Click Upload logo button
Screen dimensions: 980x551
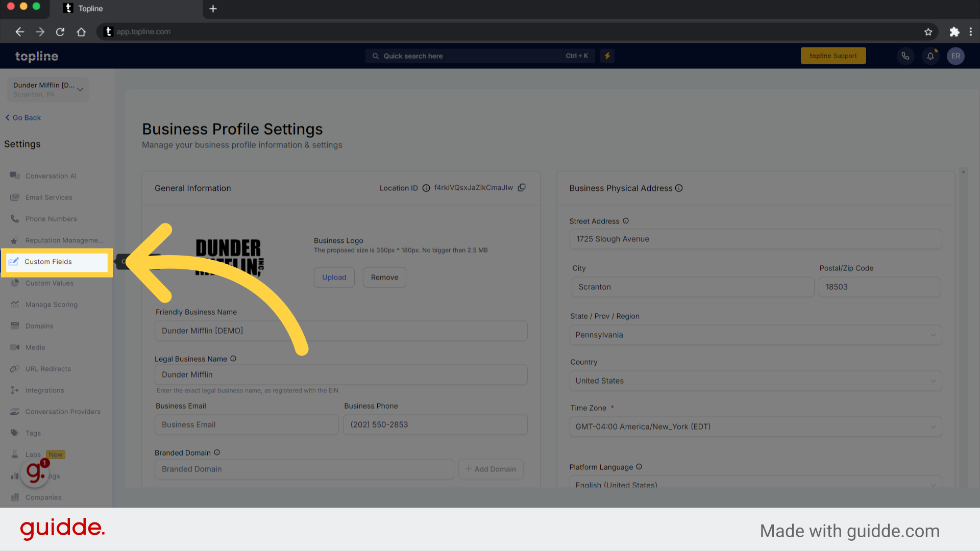coord(334,278)
